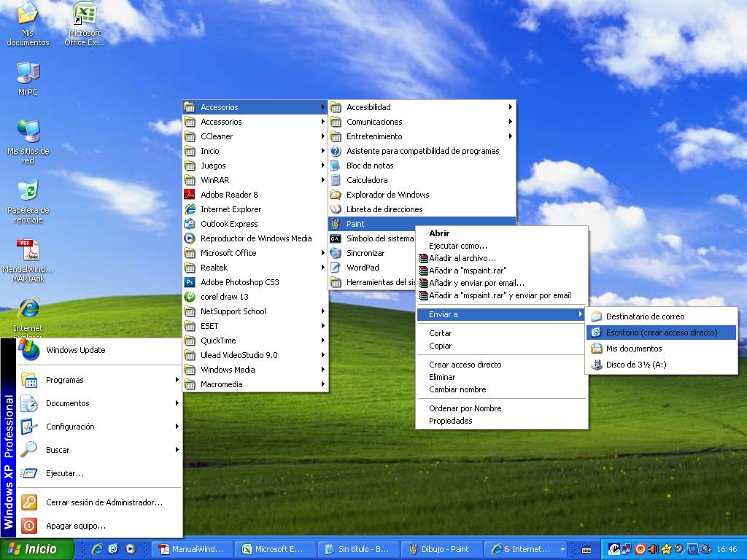Screen dimensions: 747x560
Task: Expand Comunicaciones submenu
Action: [x=510, y=122]
